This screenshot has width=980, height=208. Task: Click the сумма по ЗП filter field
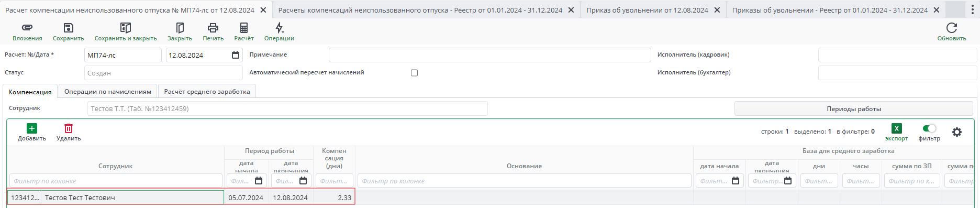912,181
